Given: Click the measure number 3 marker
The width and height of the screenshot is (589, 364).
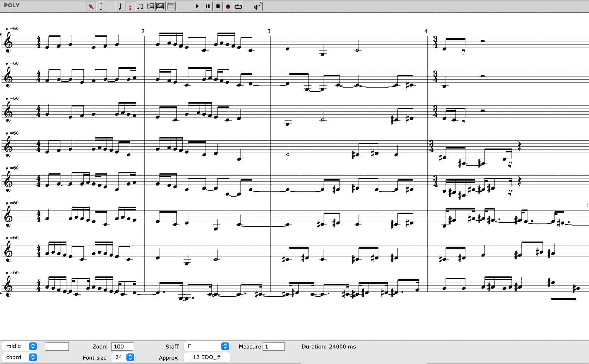Looking at the screenshot, I should click(x=269, y=31).
